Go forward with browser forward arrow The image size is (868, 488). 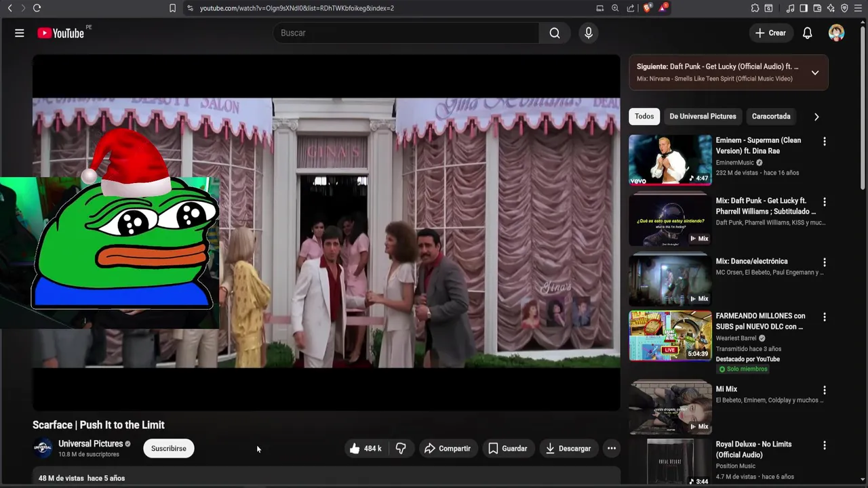click(22, 8)
